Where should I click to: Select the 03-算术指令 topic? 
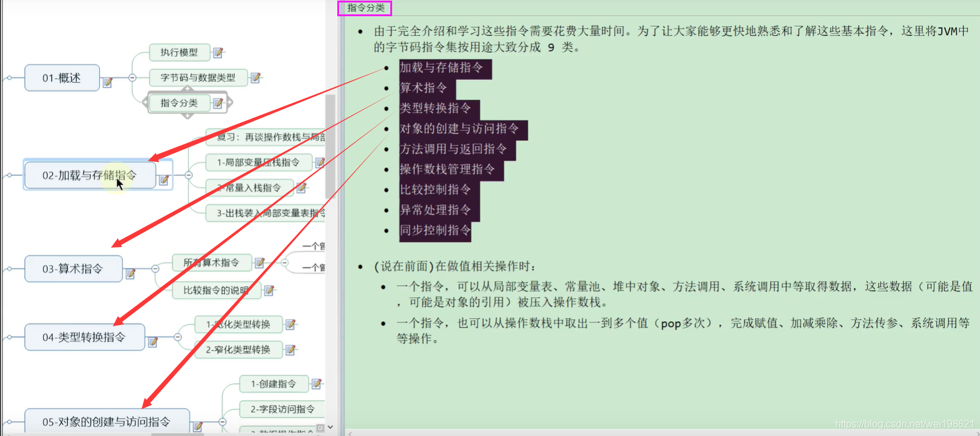(x=73, y=269)
